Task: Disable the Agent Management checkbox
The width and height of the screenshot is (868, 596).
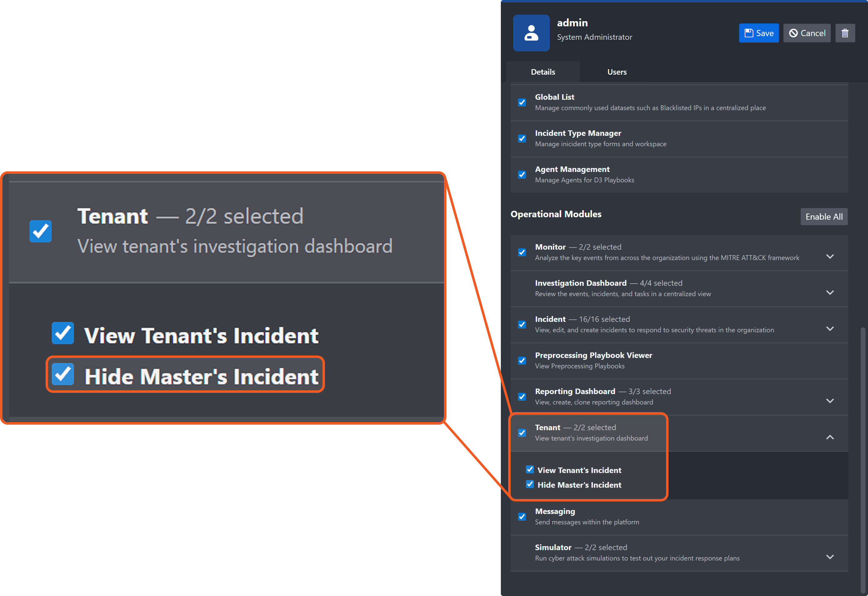Action: 522,175
